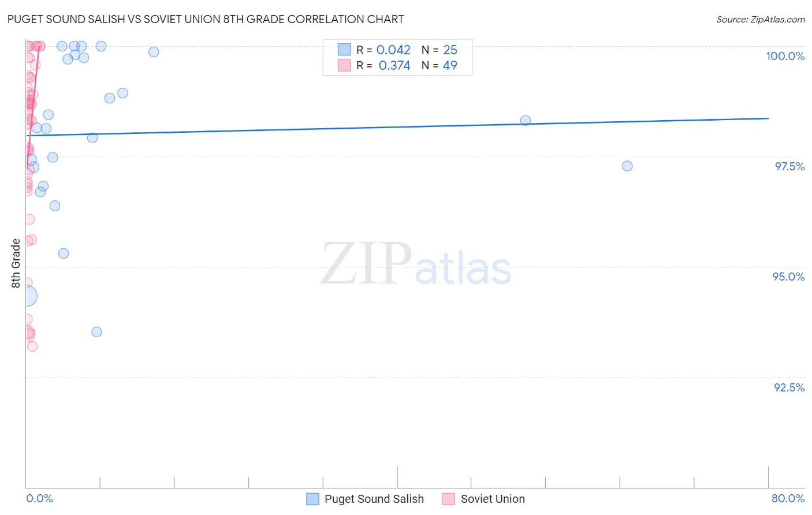Select the Soviet Union legend label

[493, 499]
